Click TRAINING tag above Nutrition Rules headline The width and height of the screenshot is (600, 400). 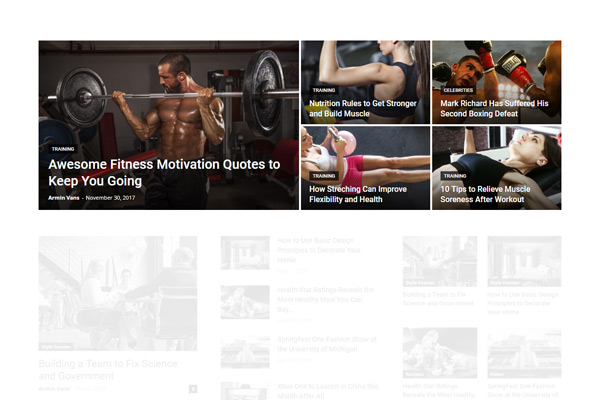point(324,90)
